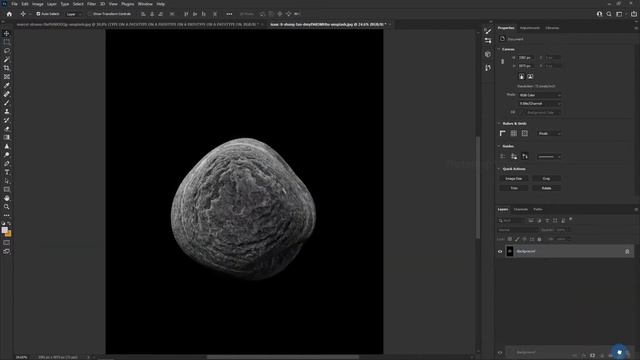Screen dimensions: 640x360
Task: Select the Zoom tool
Action: (7, 207)
